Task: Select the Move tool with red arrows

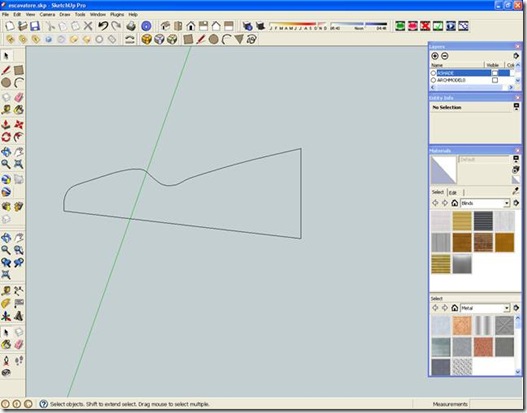Action: tap(19, 124)
